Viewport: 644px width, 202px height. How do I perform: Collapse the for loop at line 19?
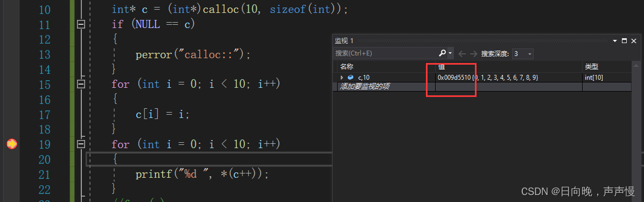click(81, 144)
